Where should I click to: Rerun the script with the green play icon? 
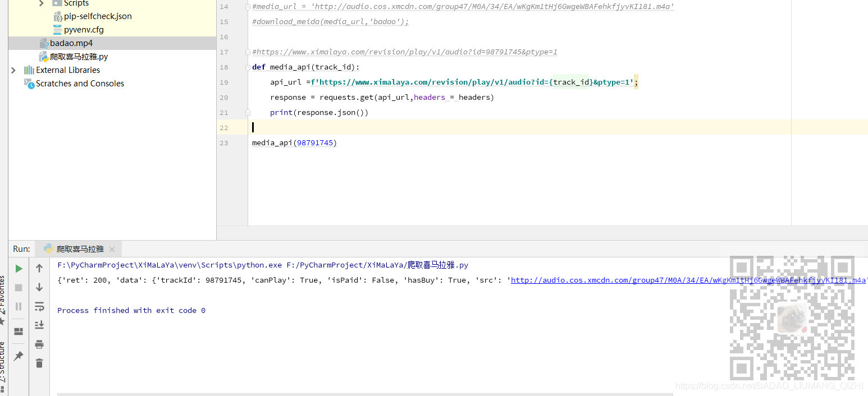[x=19, y=269]
